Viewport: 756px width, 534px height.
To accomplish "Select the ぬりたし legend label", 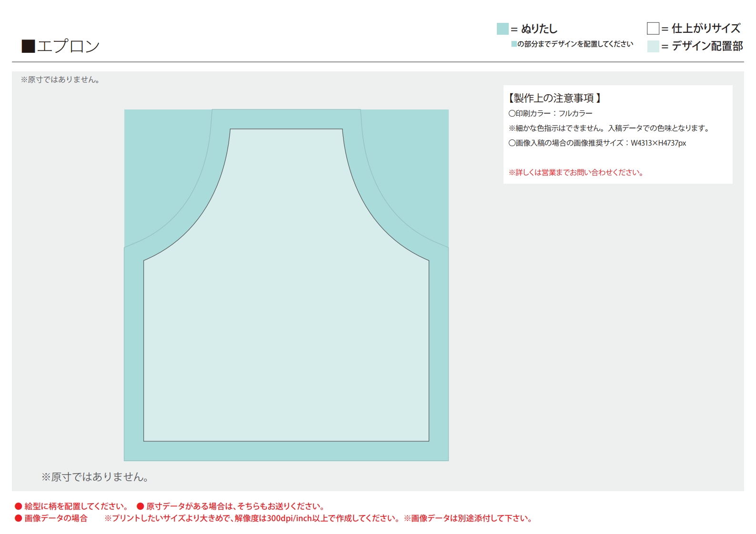I will tap(539, 29).
